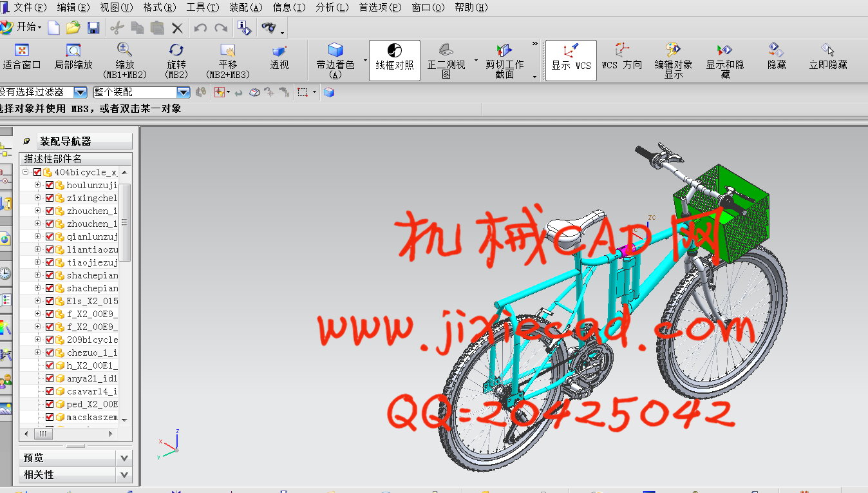868x493 pixels.
Task: Click the navigator horizontal scrollbar thumb
Action: [x=43, y=434]
